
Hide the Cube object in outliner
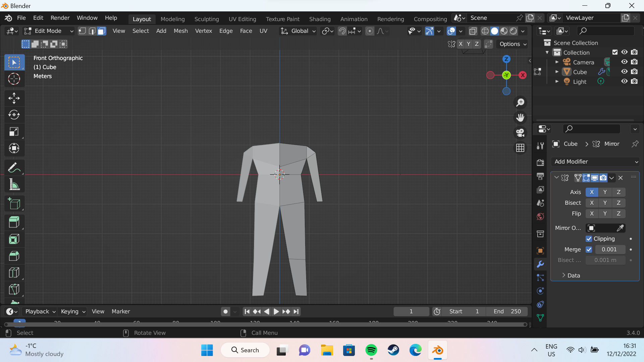click(624, 72)
